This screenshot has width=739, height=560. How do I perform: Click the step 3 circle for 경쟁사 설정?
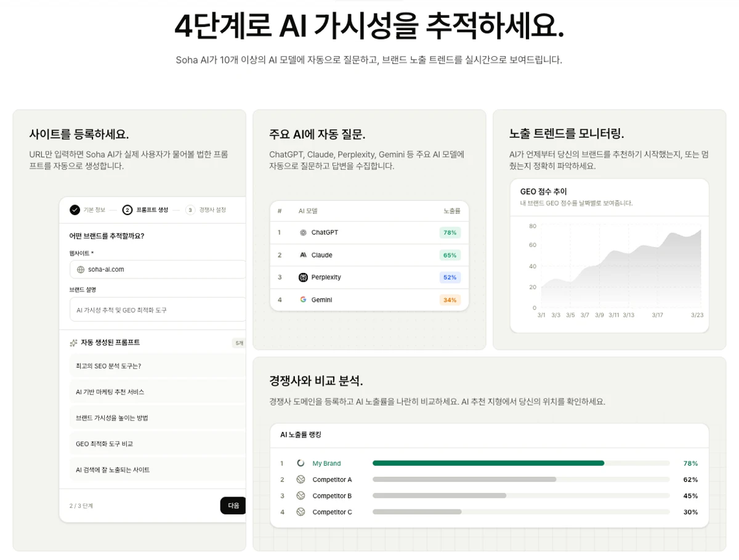190,210
